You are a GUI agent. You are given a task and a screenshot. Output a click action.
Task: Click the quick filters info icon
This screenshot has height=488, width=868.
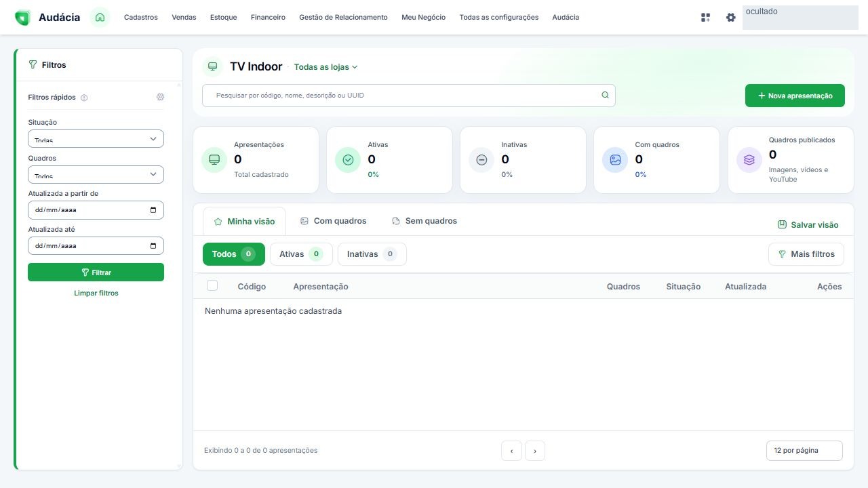point(84,98)
